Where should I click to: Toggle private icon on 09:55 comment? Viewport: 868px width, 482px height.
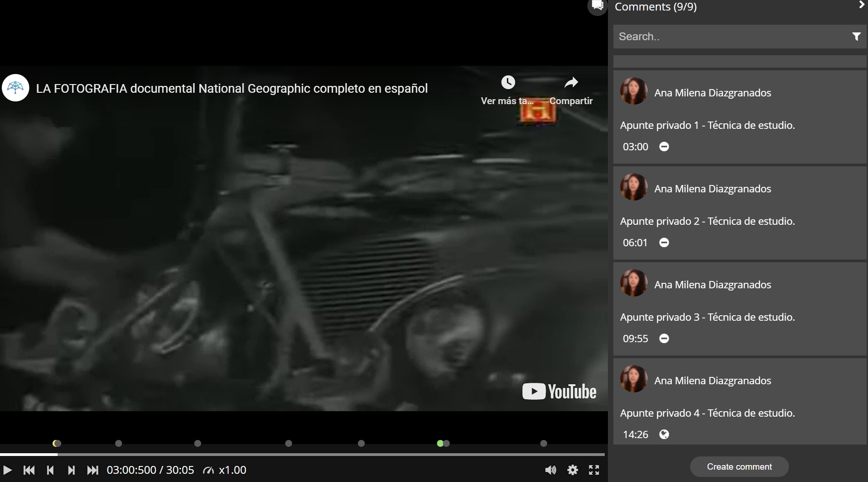pos(664,339)
